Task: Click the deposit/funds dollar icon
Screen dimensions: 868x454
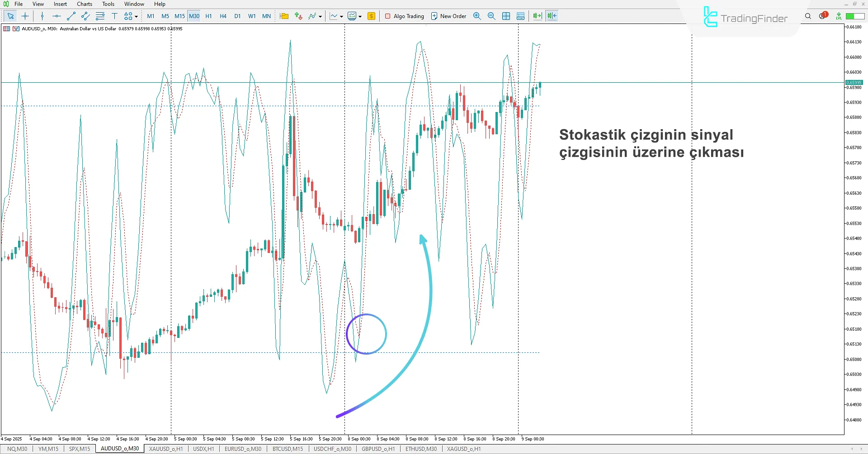Action: click(x=371, y=16)
